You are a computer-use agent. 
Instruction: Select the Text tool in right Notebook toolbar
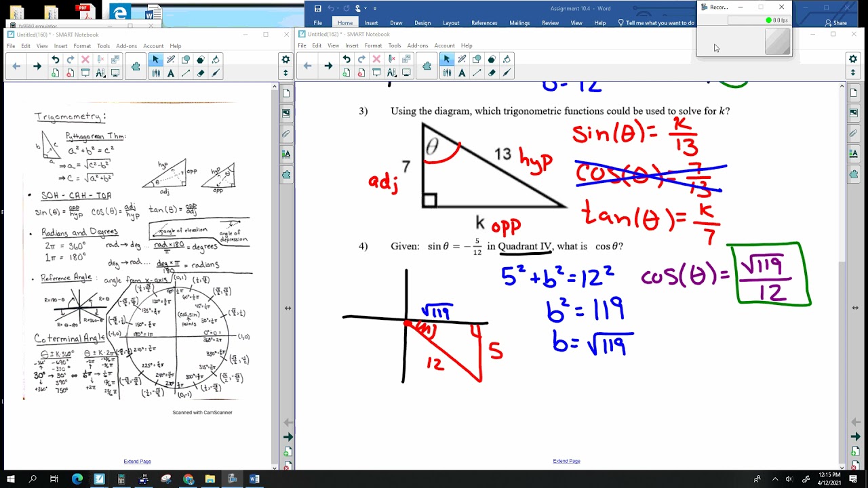tap(462, 73)
